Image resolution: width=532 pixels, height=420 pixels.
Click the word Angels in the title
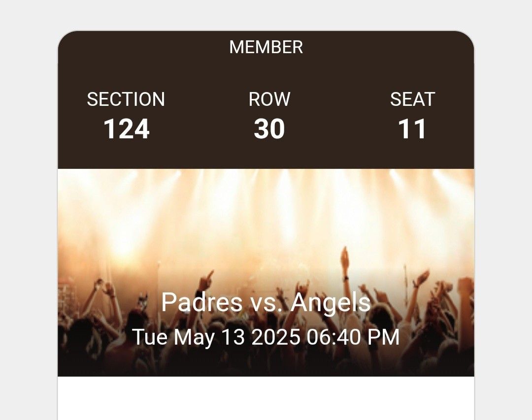coord(331,302)
